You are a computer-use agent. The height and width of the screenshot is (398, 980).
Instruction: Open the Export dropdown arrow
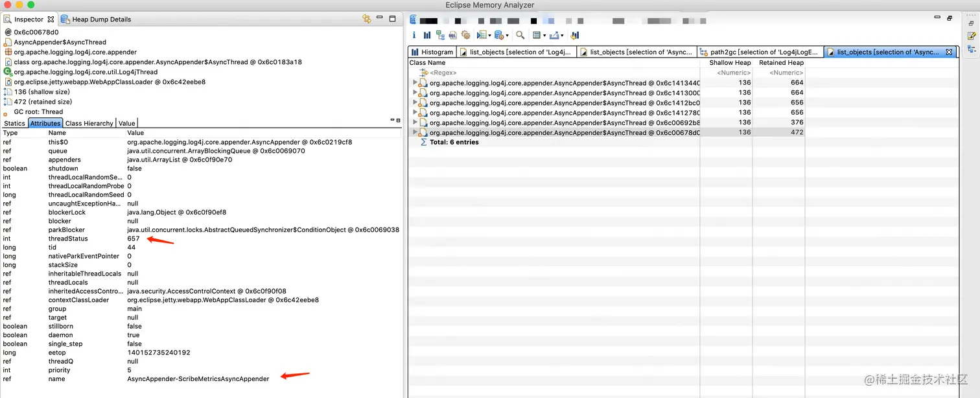click(562, 36)
